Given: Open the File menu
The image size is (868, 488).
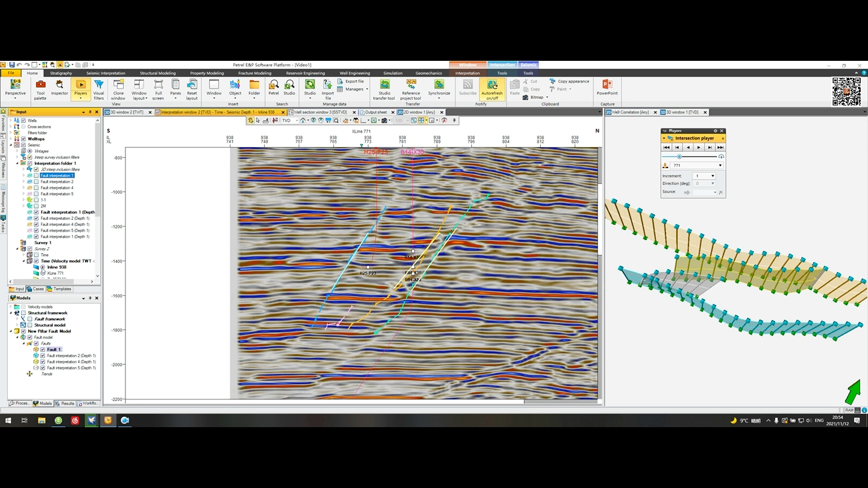Looking at the screenshot, I should coord(11,73).
